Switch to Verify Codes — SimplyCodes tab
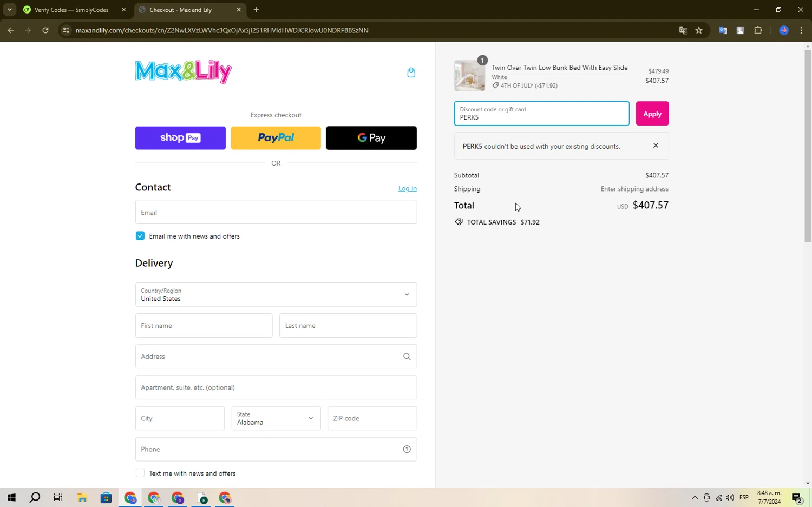This screenshot has width=812, height=507. pyautogui.click(x=71, y=10)
